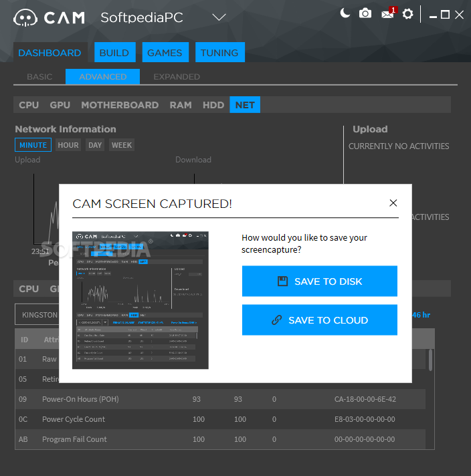Select the Expanded view tab
The image size is (471, 476).
(x=177, y=76)
